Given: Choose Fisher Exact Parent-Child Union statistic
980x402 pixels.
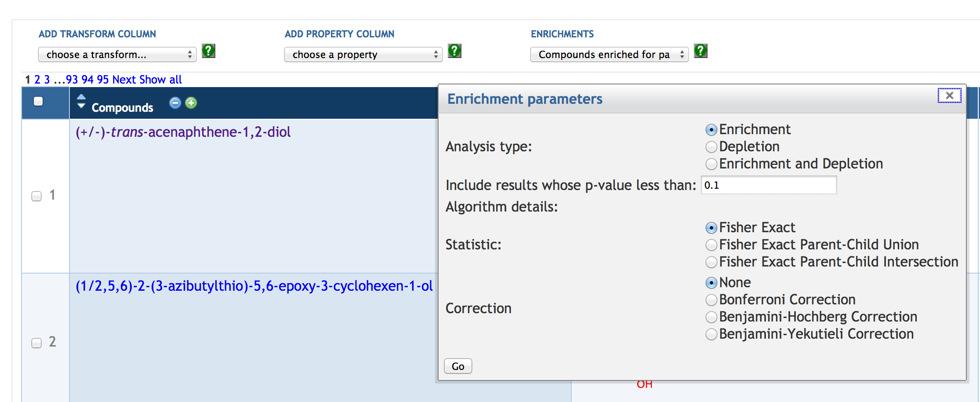Looking at the screenshot, I should (x=711, y=245).
